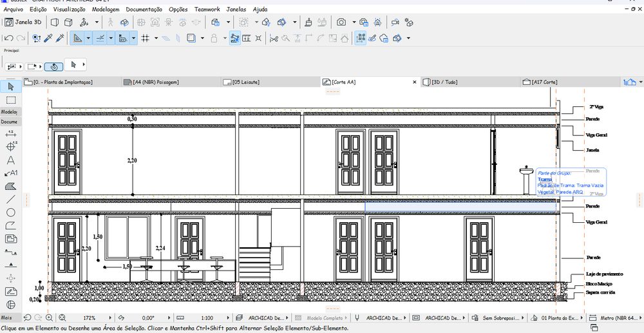The height and width of the screenshot is (333, 644).
Task: Close the [Corte AA] tab
Action: 415,82
